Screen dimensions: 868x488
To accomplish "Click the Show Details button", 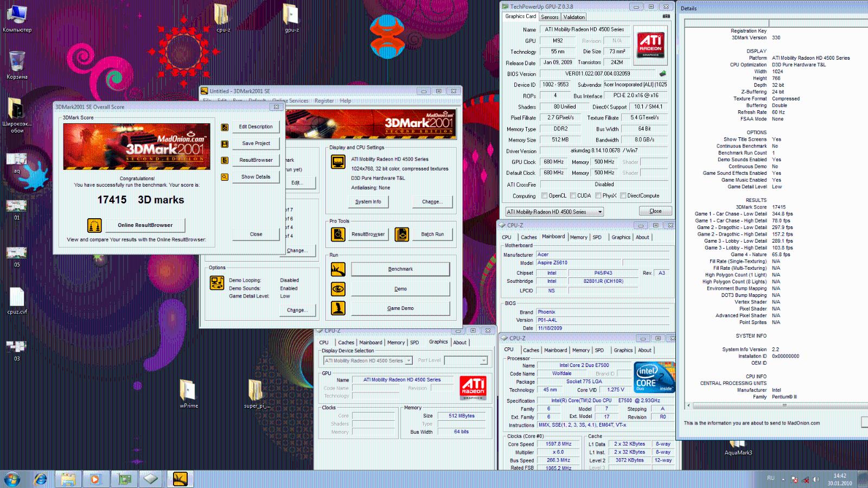I will [256, 177].
